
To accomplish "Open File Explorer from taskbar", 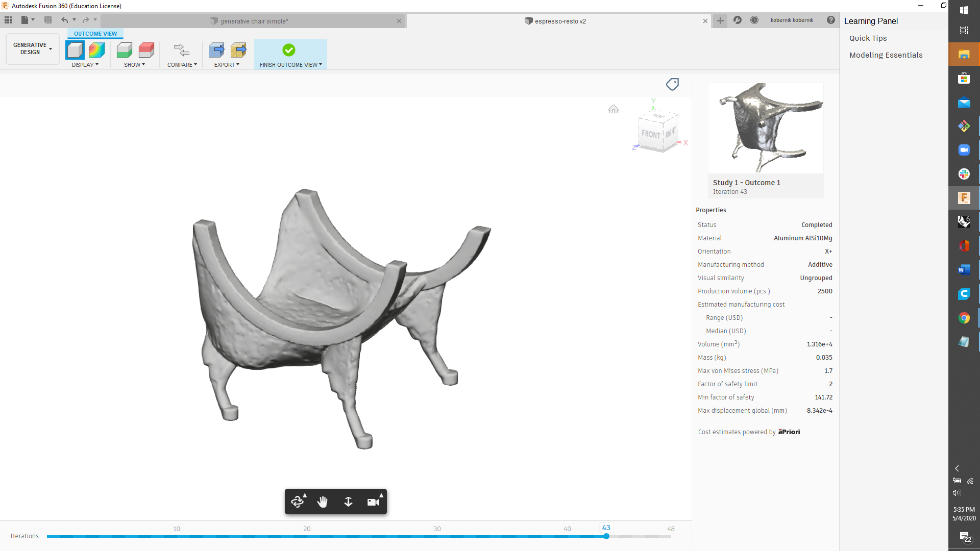I will pyautogui.click(x=964, y=55).
